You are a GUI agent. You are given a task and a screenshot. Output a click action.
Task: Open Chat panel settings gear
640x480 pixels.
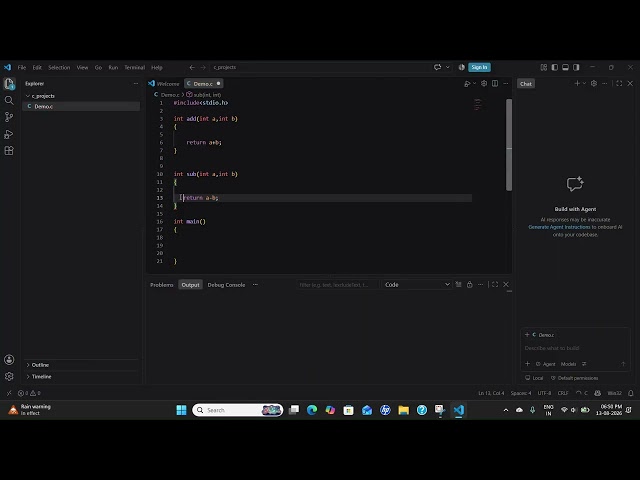point(594,83)
